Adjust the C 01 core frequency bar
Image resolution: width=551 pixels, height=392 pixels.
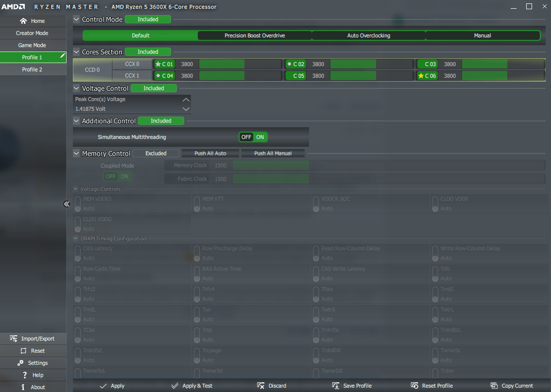(x=240, y=64)
